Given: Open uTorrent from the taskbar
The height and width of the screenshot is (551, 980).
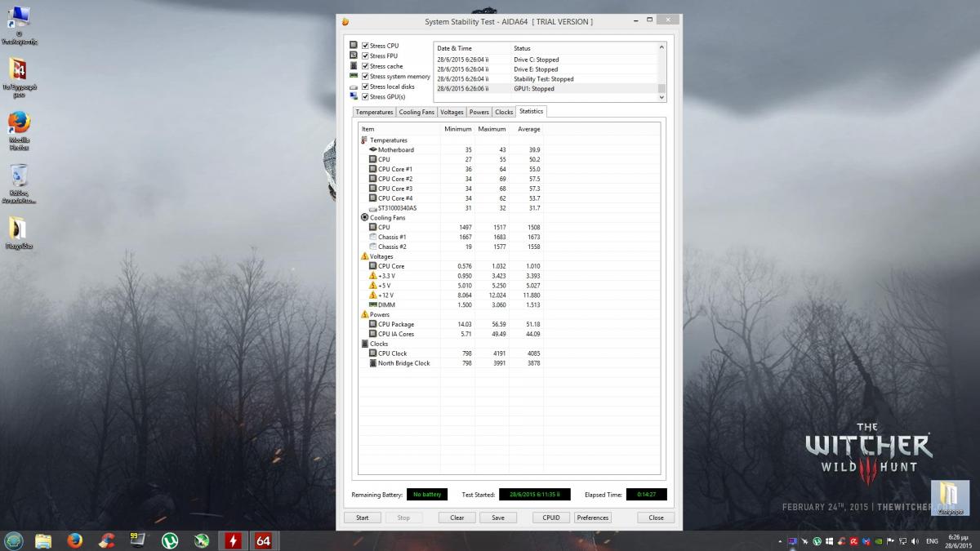Looking at the screenshot, I should pos(170,540).
